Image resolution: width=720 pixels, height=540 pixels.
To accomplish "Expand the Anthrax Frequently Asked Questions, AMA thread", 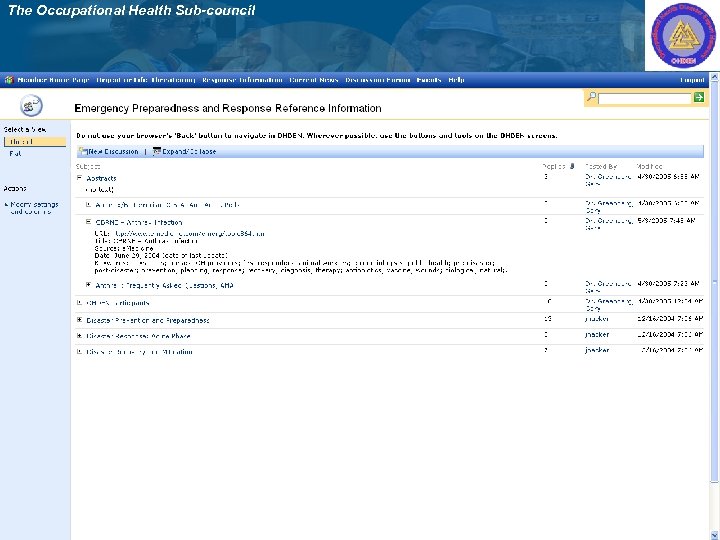I will 89,285.
